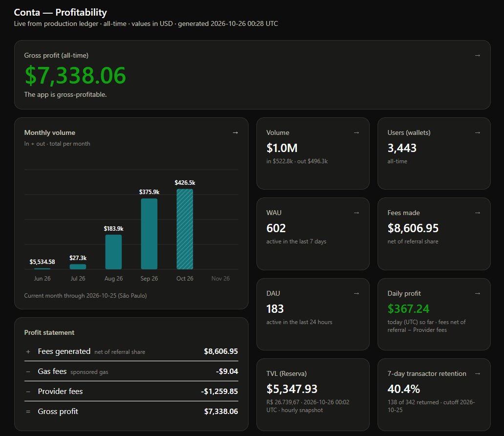This screenshot has width=504, height=436.
Task: Open the Gross profit card arrow
Action: click(477, 55)
